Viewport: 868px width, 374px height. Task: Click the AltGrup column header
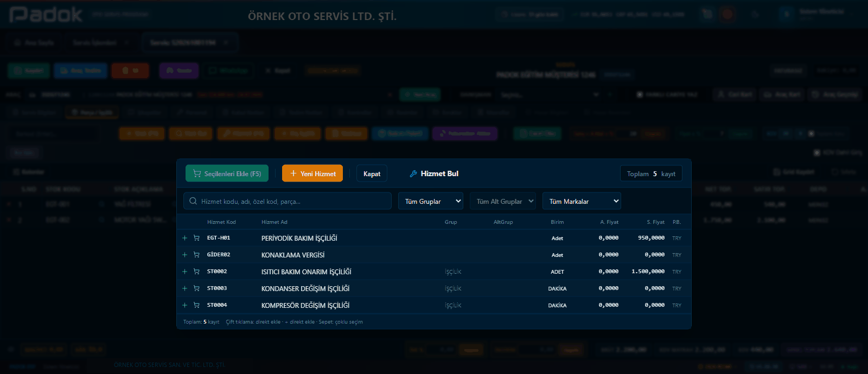[503, 222]
